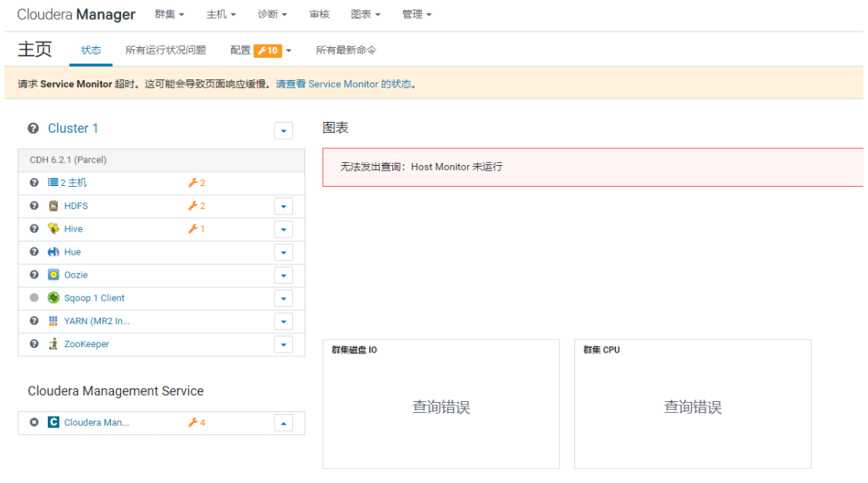Image resolution: width=868 pixels, height=483 pixels.
Task: Click the ZooKeeper unknown health status icon
Action: tap(34, 343)
